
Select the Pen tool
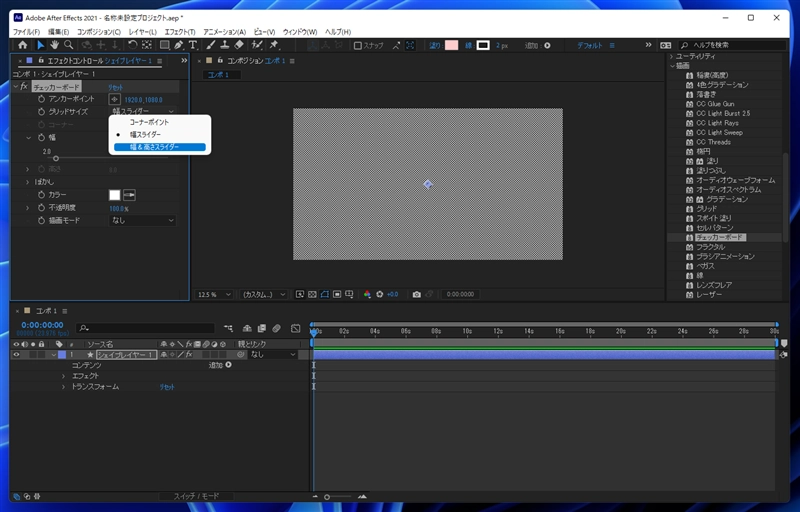178,45
